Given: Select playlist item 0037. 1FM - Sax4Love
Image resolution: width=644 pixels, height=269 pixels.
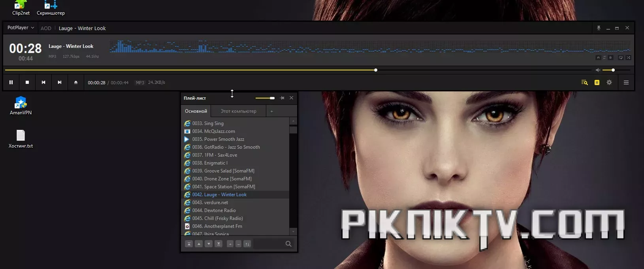Looking at the screenshot, I should pos(235,155).
